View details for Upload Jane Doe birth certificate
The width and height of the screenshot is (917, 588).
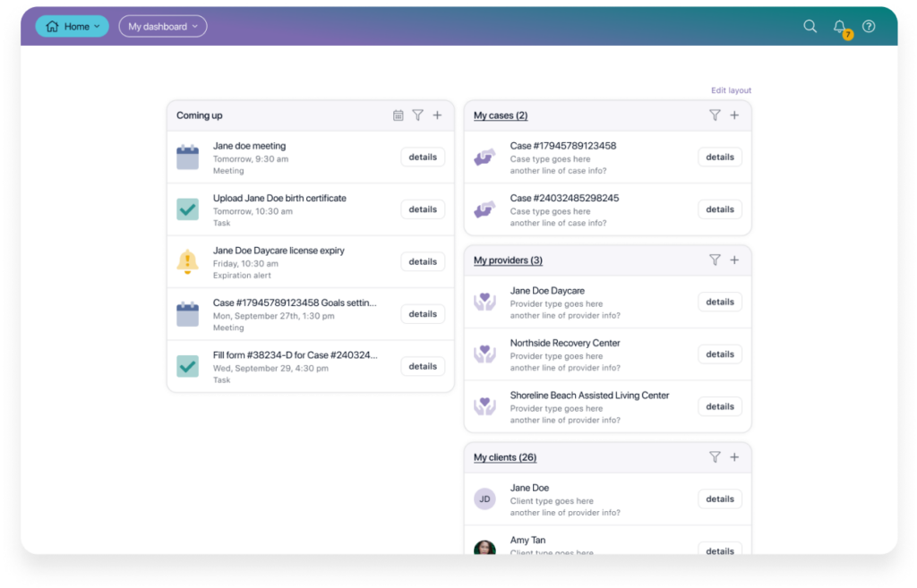(423, 209)
